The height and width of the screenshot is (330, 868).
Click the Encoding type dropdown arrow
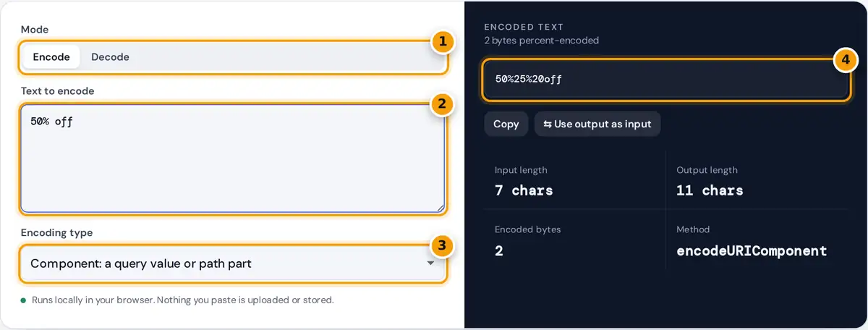(x=431, y=263)
